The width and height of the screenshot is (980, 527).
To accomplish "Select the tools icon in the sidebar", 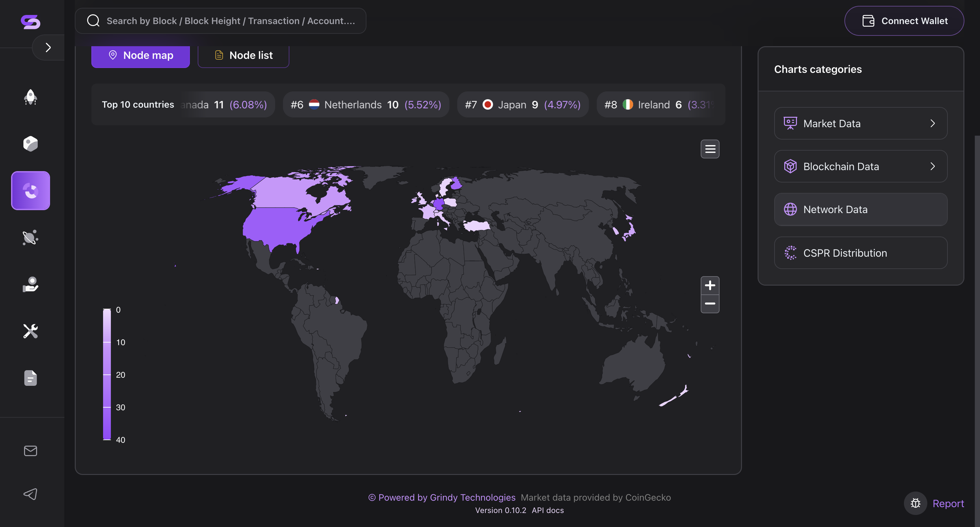I will (x=31, y=331).
